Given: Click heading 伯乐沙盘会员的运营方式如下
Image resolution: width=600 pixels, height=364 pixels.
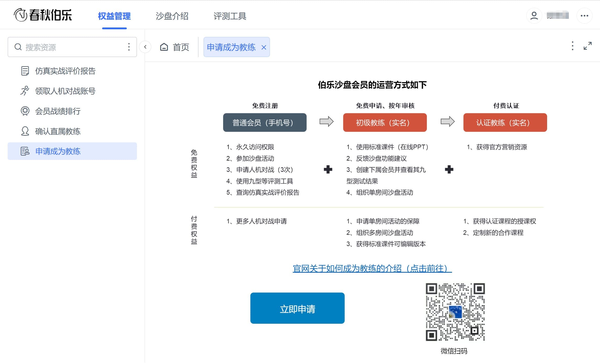Looking at the screenshot, I should [372, 85].
